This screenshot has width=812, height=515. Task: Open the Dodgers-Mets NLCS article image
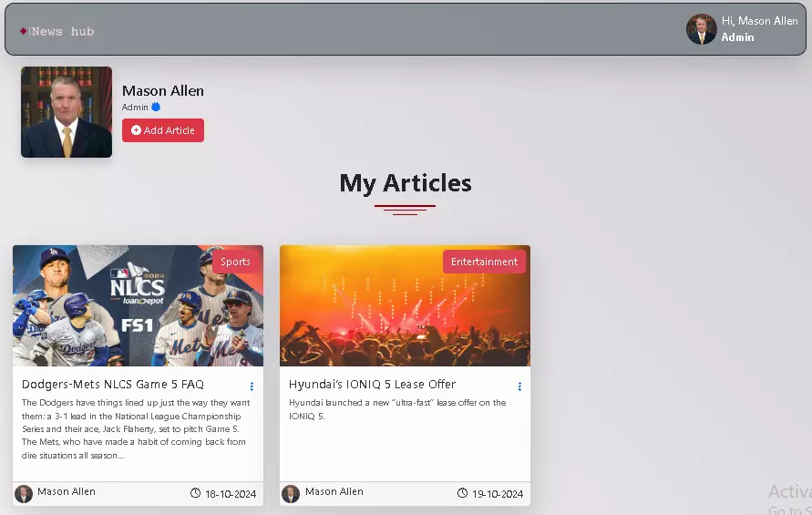tap(138, 305)
